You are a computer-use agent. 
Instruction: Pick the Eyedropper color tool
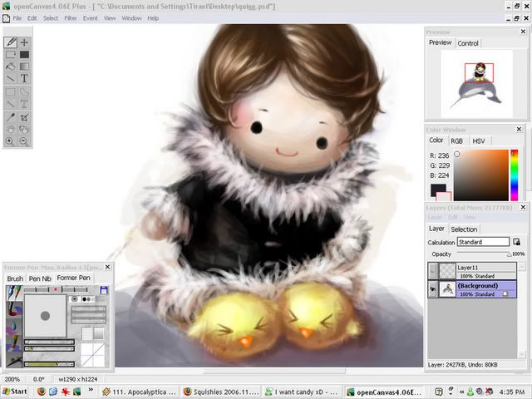[11, 117]
